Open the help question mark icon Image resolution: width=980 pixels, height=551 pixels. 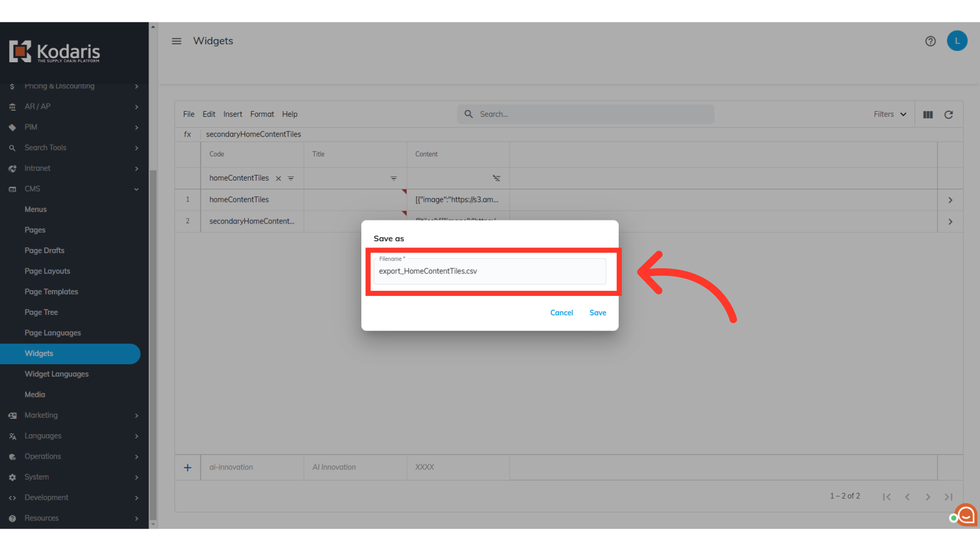click(x=930, y=41)
